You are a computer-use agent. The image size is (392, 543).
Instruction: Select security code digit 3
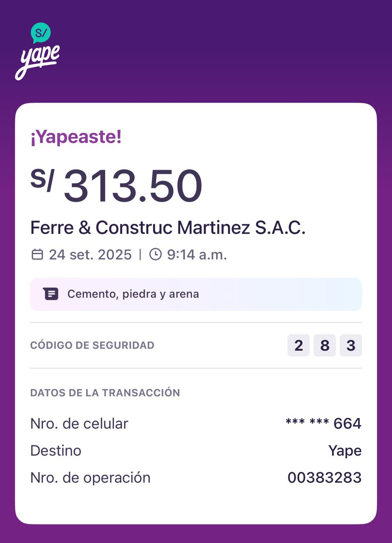[351, 345]
